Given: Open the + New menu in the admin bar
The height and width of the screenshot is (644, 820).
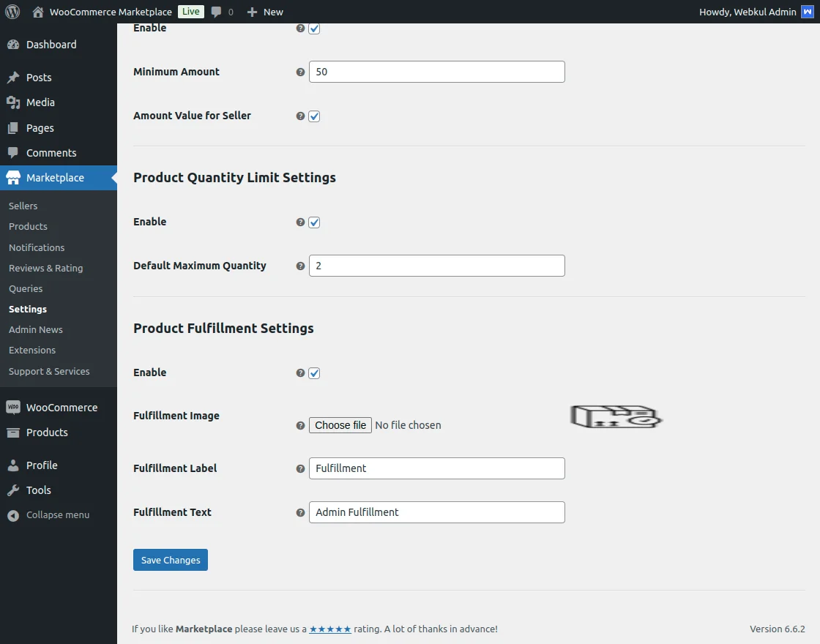Looking at the screenshot, I should click(264, 11).
